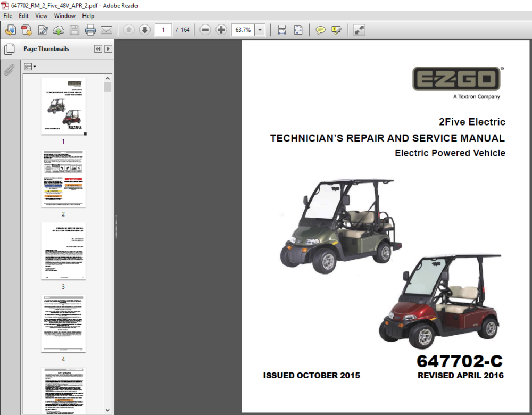Click the green golf cart image
The image size is (532, 415).
pyautogui.click(x=341, y=226)
